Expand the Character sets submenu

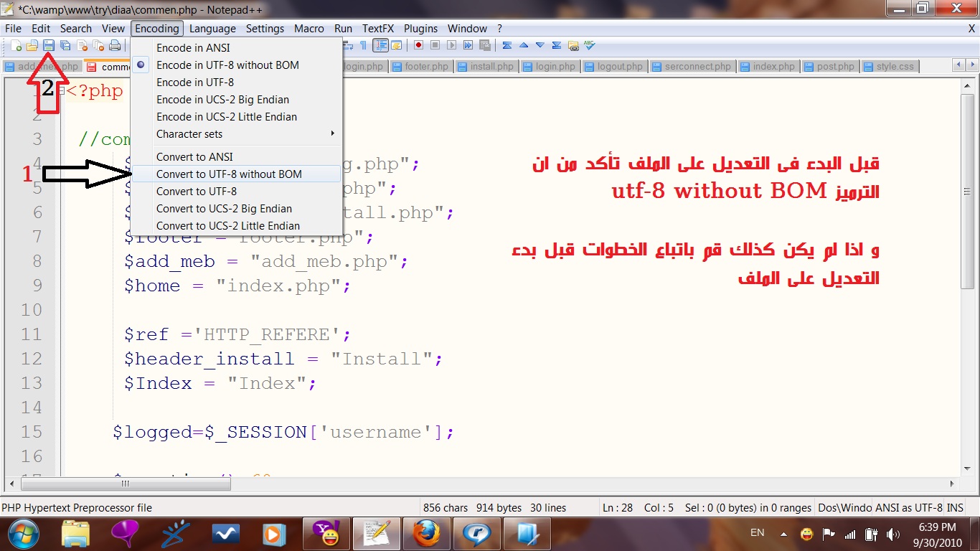[x=189, y=134]
